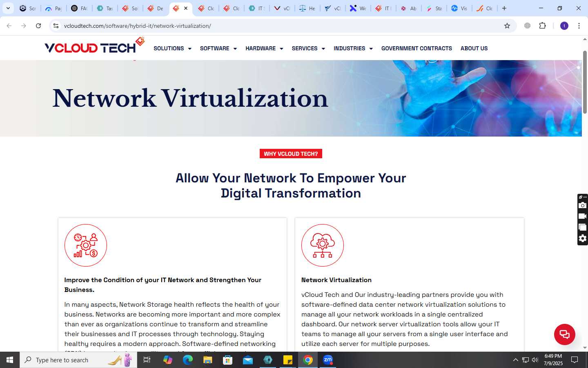Screen dimensions: 588x368
Task: Open the Zoom app on the taskbar
Action: [x=328, y=360]
